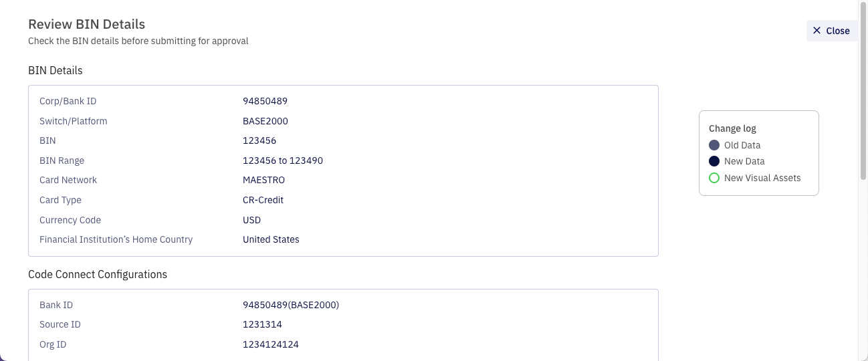Click the BIN value 123456
Screen dimensions: 868x361
point(259,140)
